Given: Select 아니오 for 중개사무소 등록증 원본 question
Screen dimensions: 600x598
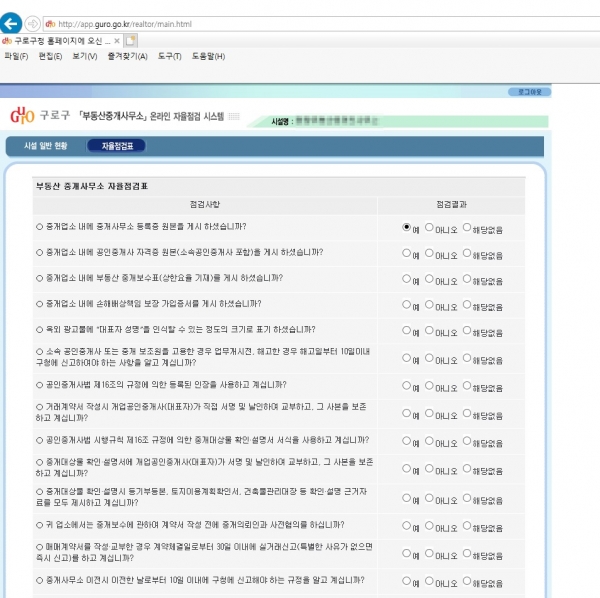Looking at the screenshot, I should coord(429,227).
